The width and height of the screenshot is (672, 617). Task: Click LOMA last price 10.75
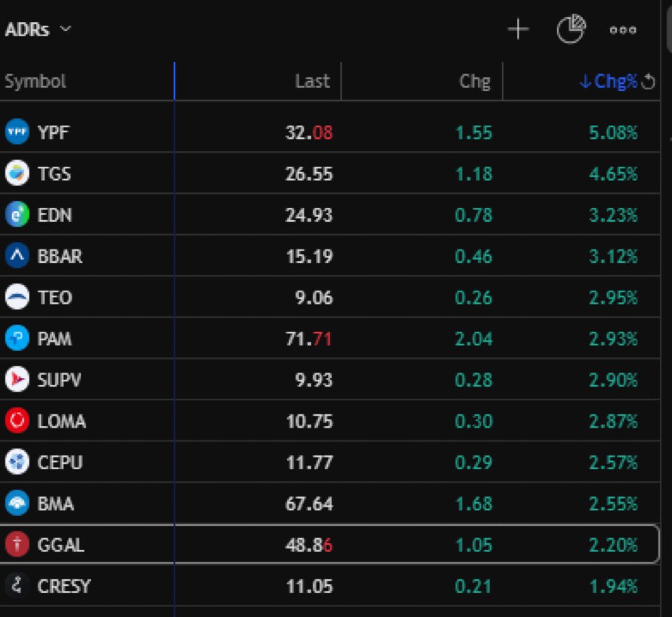pyautogui.click(x=309, y=421)
